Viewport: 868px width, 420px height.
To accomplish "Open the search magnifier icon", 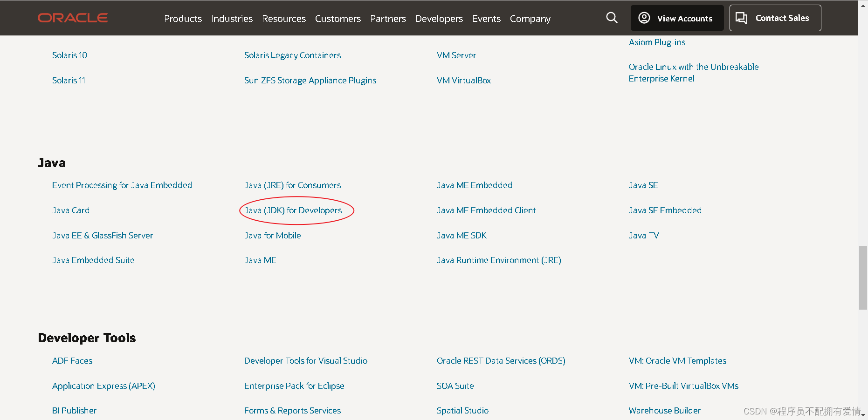I will tap(612, 18).
